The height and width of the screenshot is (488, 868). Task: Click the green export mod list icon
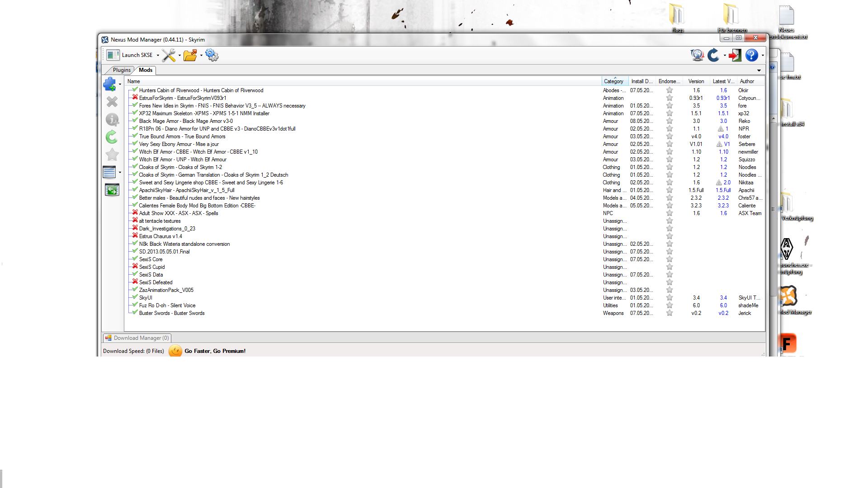coord(112,190)
